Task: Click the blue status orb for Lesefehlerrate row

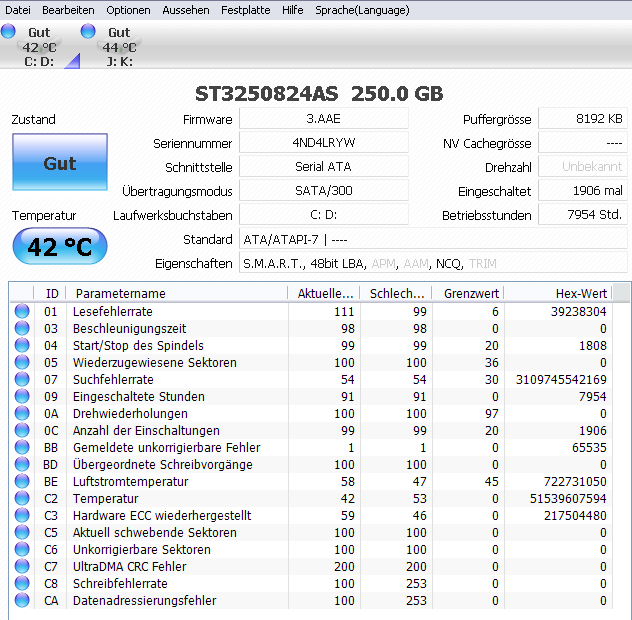Action: point(22,311)
